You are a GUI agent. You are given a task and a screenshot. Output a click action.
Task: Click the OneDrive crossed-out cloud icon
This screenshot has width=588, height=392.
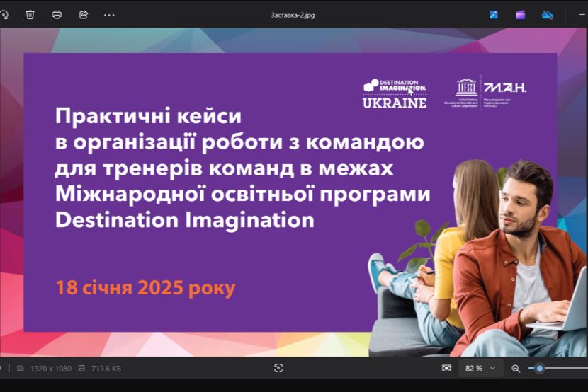(548, 15)
